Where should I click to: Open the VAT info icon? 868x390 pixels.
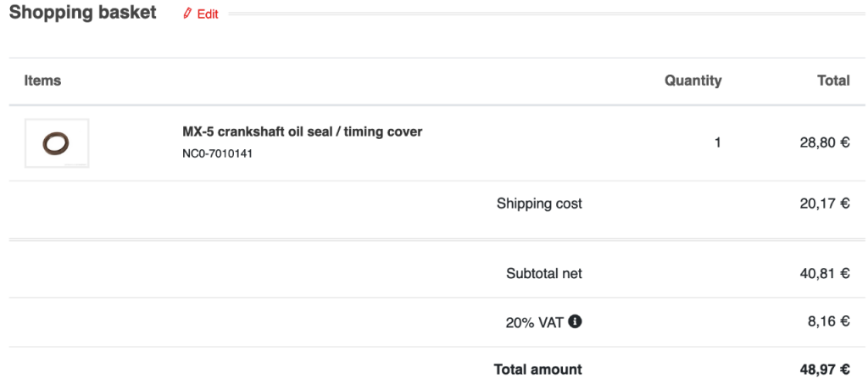coord(576,321)
